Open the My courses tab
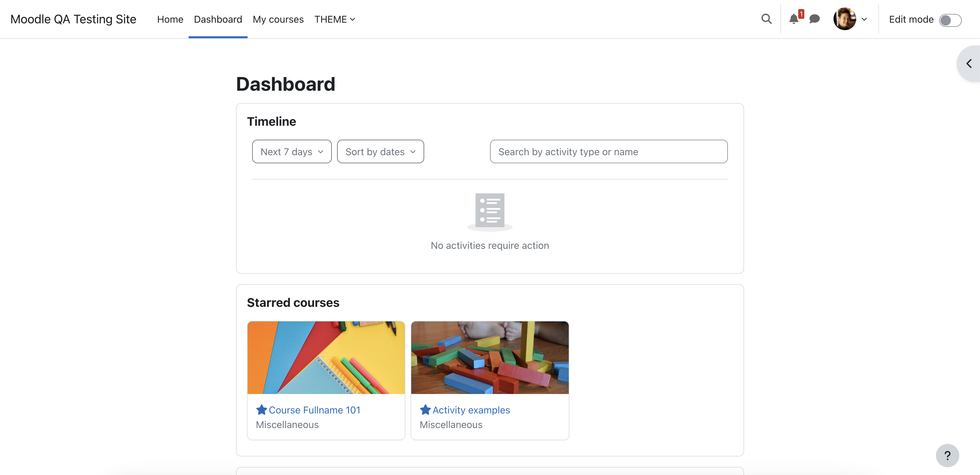Viewport: 980px width, 475px height. pyautogui.click(x=278, y=19)
